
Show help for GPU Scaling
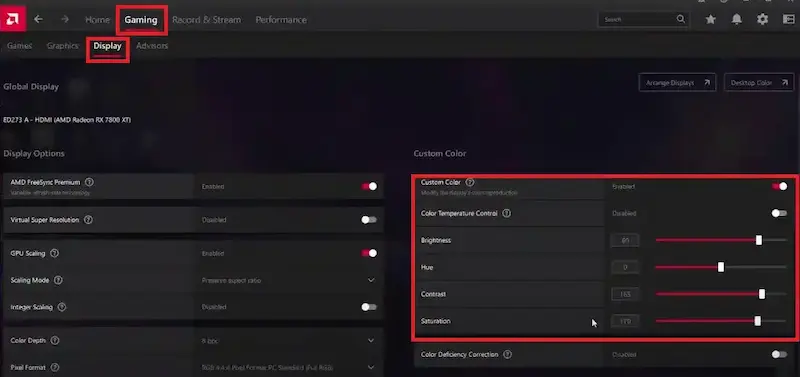pos(55,254)
